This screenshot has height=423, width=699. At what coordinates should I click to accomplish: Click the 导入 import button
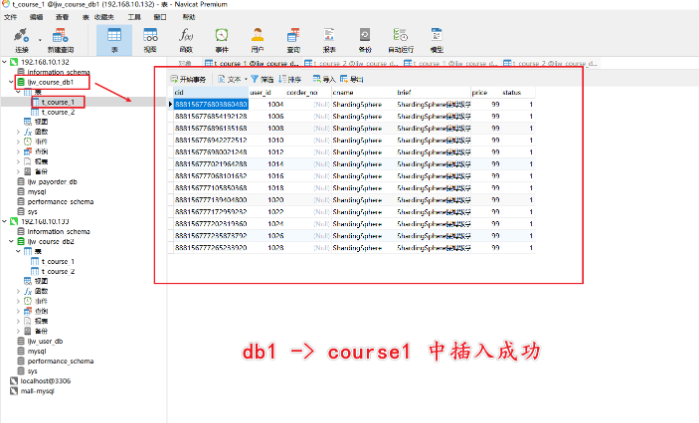(324, 79)
